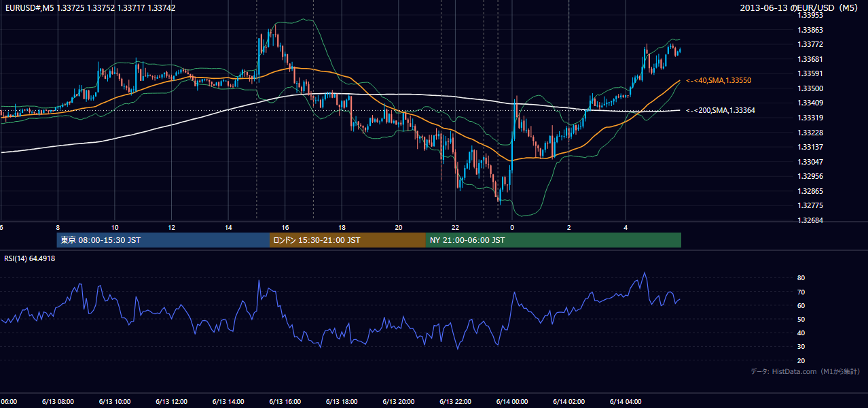Click the 40 SMA 1.33550 label
The height and width of the screenshot is (408, 868).
pyautogui.click(x=719, y=80)
